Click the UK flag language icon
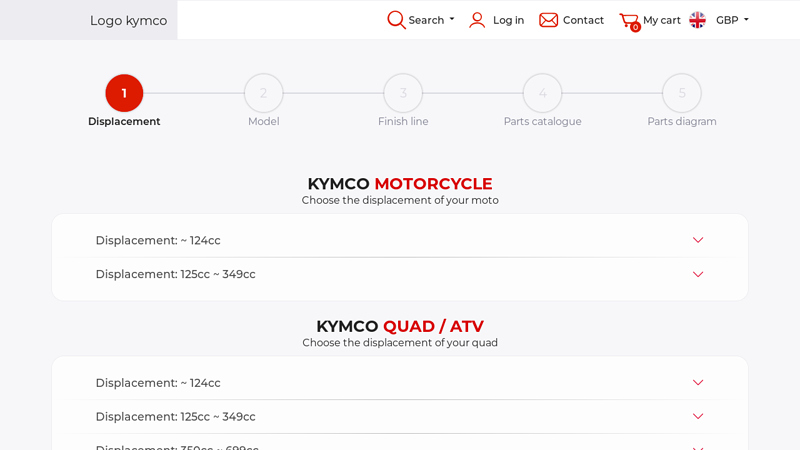Screen dimensions: 800x450 pyautogui.click(x=697, y=20)
